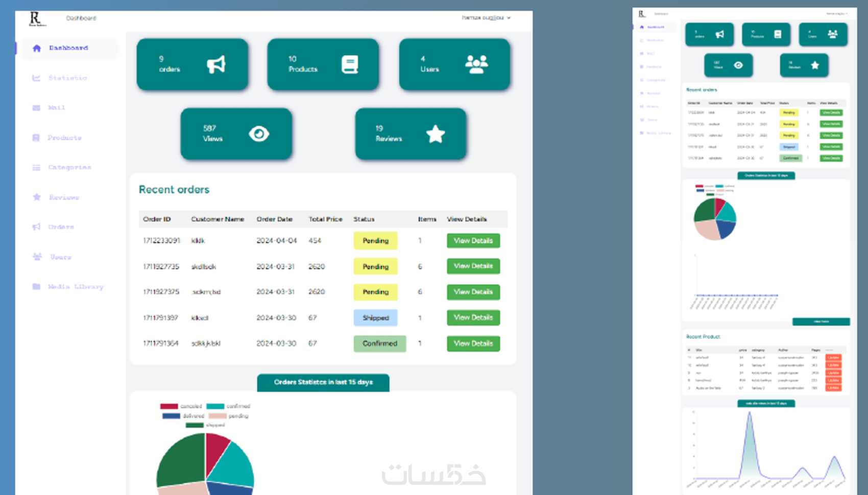Click the total price 454
This screenshot has width=868, height=495.
315,241
